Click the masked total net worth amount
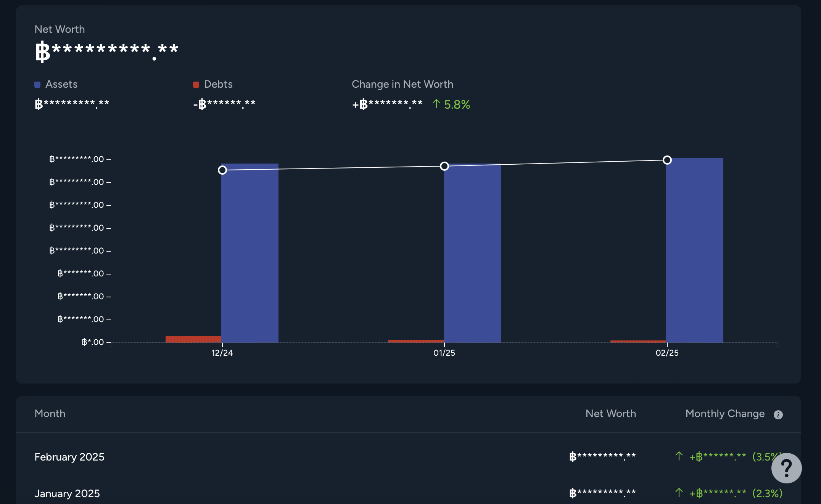This screenshot has width=821, height=504. tap(107, 52)
